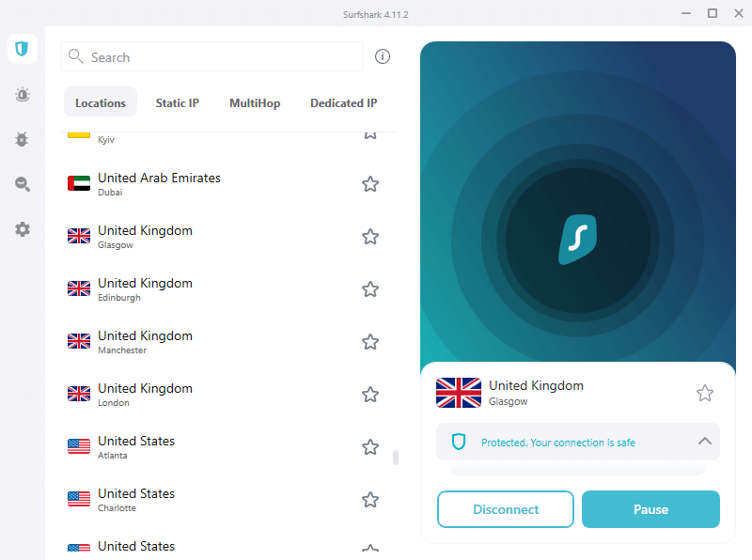Focus the Search input field
Image resolution: width=752 pixels, height=560 pixels.
[212, 56]
